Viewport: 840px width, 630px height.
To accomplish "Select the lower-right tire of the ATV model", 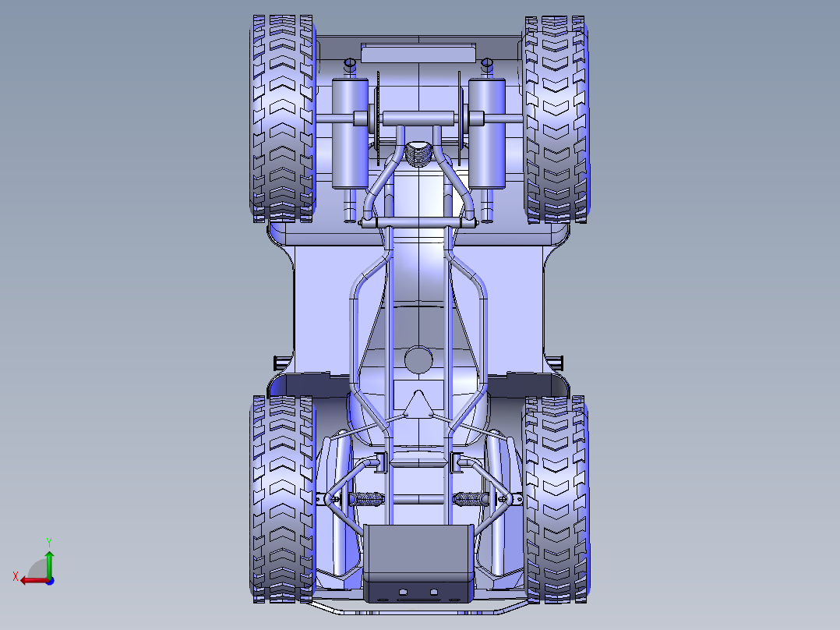I will 556,499.
